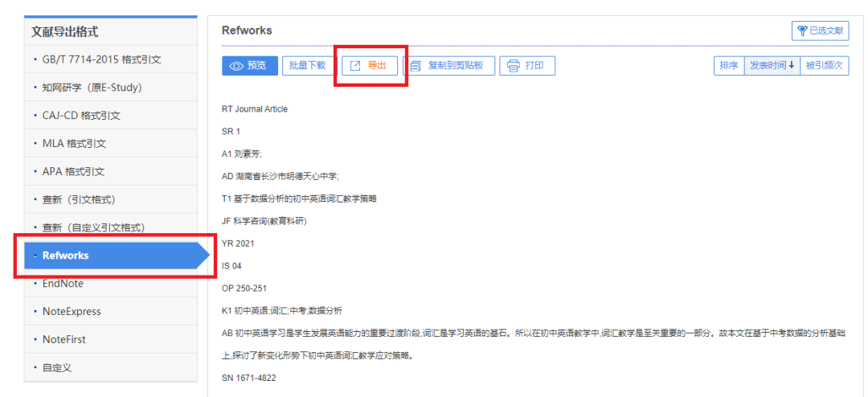Click the line 'YR 2021'
Screen dimensions: 868x397
click(x=238, y=243)
